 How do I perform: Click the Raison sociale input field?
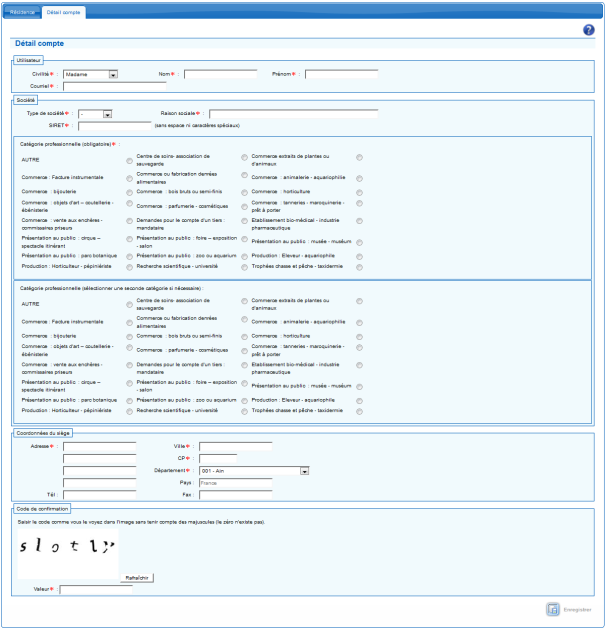pos(293,114)
